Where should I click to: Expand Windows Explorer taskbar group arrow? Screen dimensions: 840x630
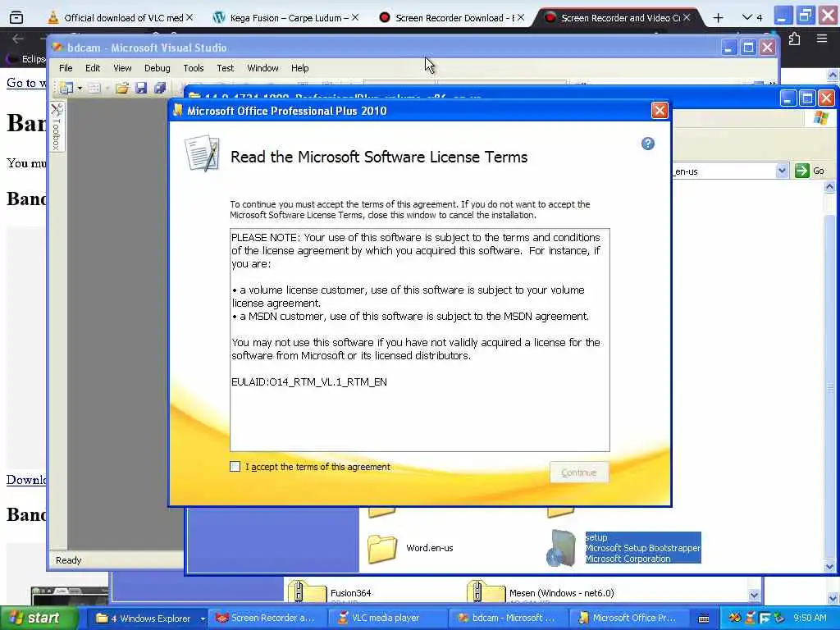pyautogui.click(x=203, y=619)
